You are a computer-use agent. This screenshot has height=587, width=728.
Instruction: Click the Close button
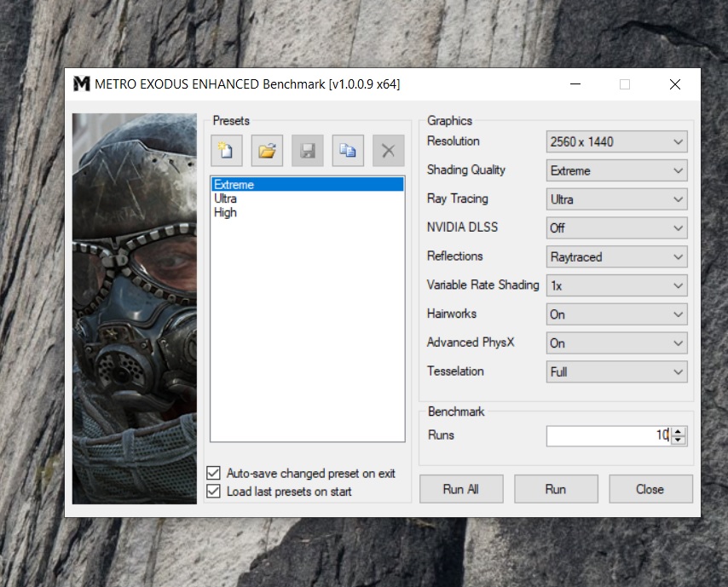point(650,489)
